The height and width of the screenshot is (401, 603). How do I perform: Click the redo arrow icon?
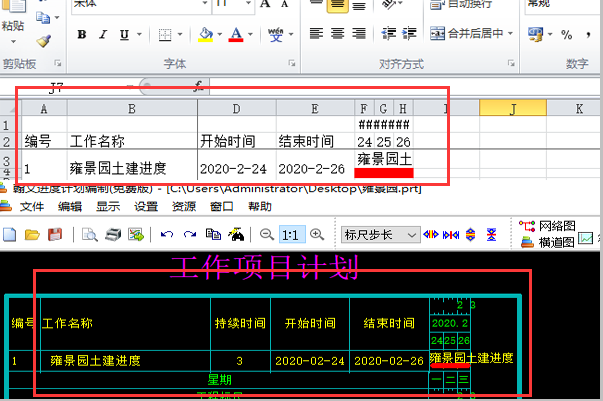[x=190, y=234]
